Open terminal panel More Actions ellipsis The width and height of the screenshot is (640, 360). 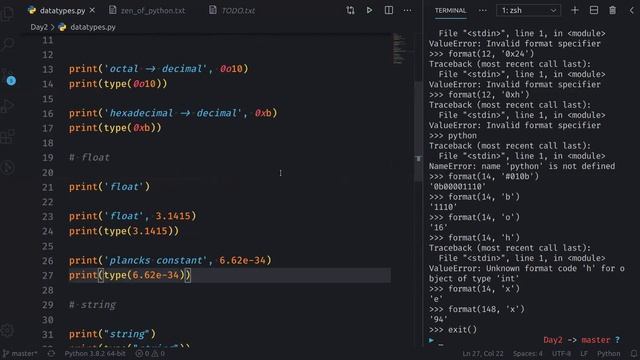point(482,10)
